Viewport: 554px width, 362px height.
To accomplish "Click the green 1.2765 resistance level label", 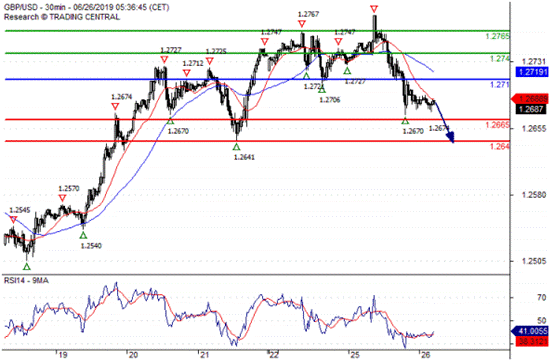I will pyautogui.click(x=497, y=36).
